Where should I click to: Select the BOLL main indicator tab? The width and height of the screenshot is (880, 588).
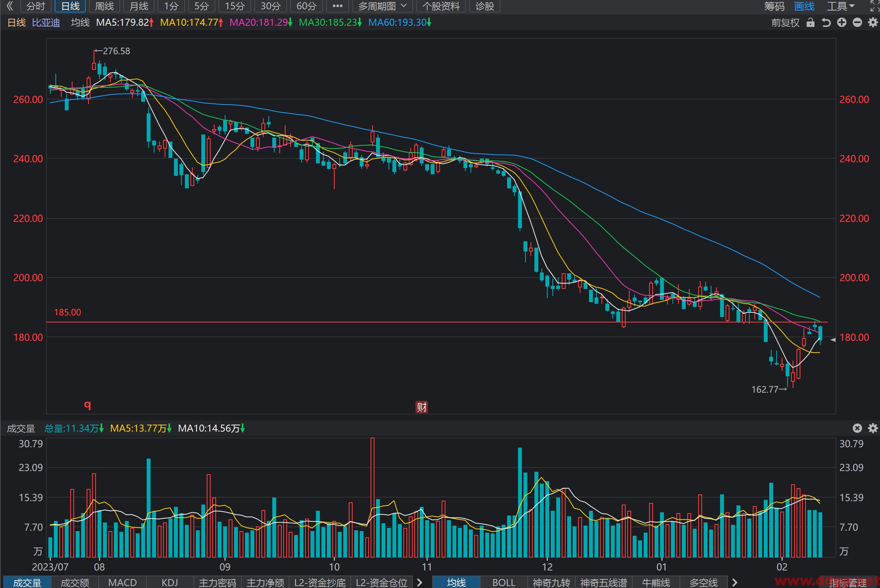(x=504, y=582)
